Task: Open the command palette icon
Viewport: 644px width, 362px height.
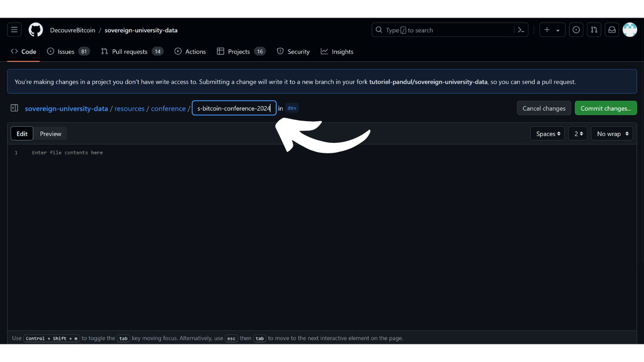Action: click(x=521, y=30)
